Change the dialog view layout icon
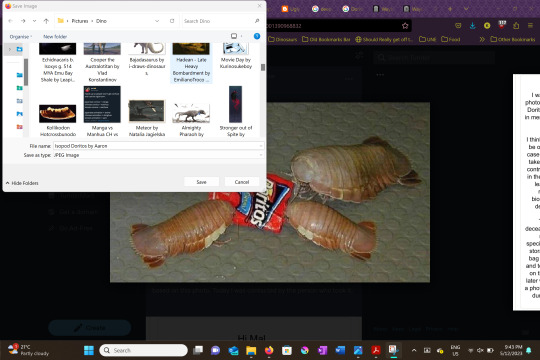Screen dimensions: 540x360 [x=234, y=36]
